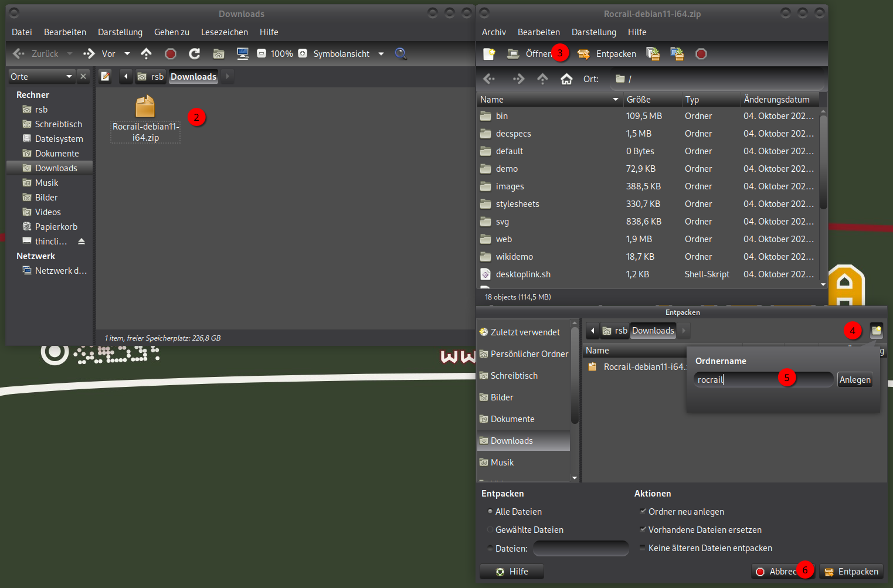Select the Gewählte Dateien radio button

tap(490, 530)
